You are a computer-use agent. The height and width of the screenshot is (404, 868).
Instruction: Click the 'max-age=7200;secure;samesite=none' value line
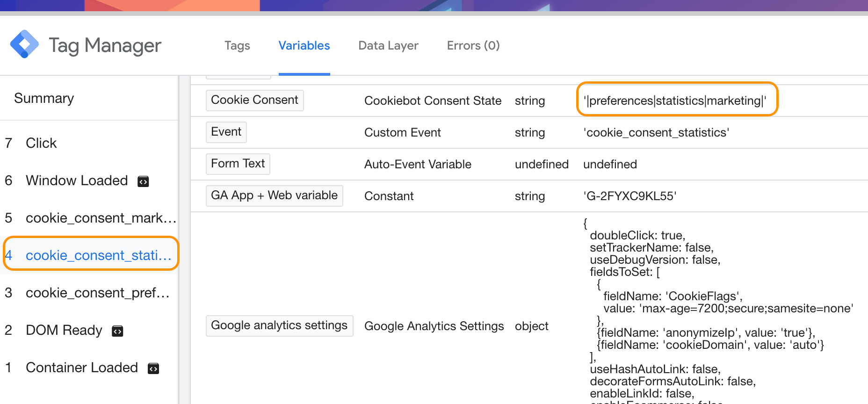tap(728, 308)
